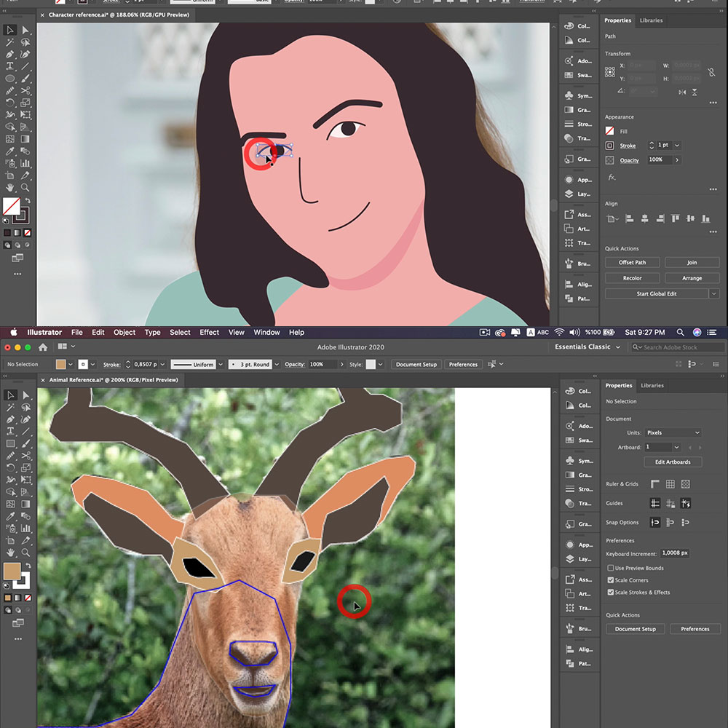This screenshot has width=728, height=728.
Task: Disable Scale Strokes & Effects checkbox
Action: tap(611, 592)
